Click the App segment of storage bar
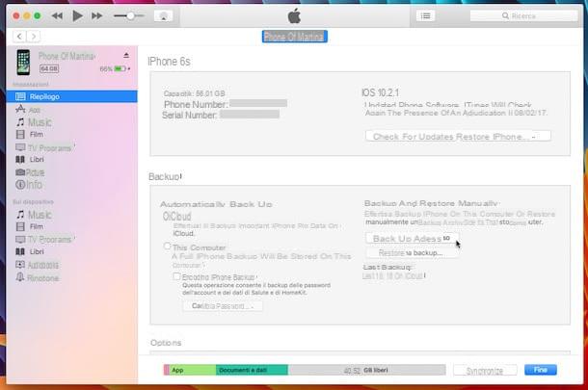The image size is (588, 390). [x=193, y=370]
